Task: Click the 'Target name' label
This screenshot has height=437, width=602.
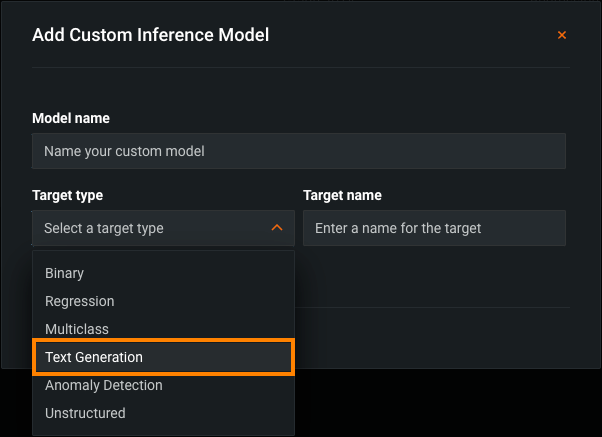Action: [x=342, y=195]
